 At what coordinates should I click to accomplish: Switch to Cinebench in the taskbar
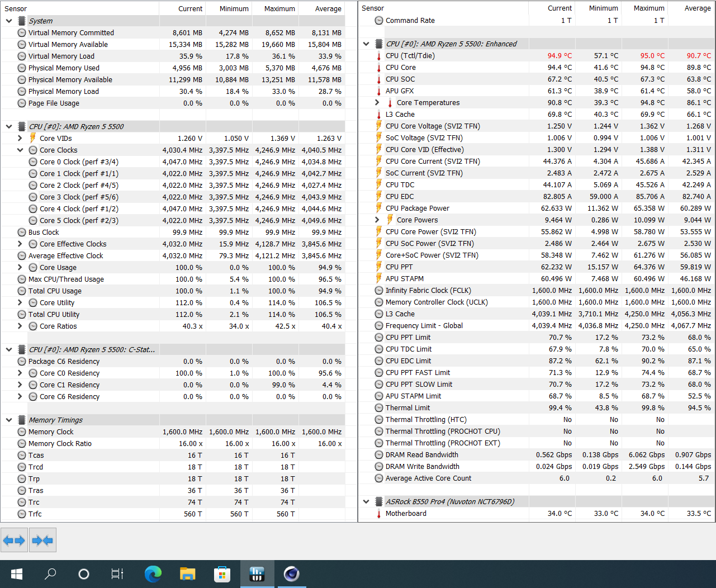point(291,574)
